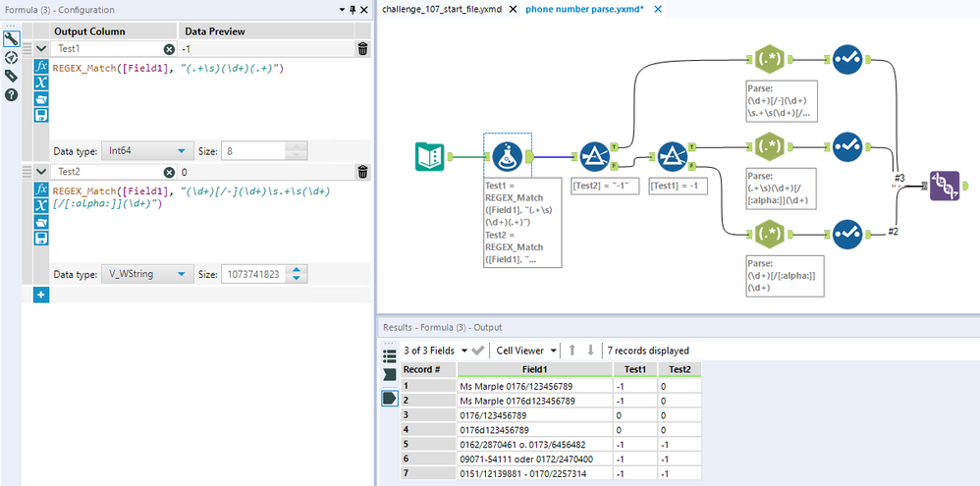The width and height of the screenshot is (980, 486).
Task: Switch to the challenge_107_start_file.yxmd tab
Action: (x=442, y=10)
